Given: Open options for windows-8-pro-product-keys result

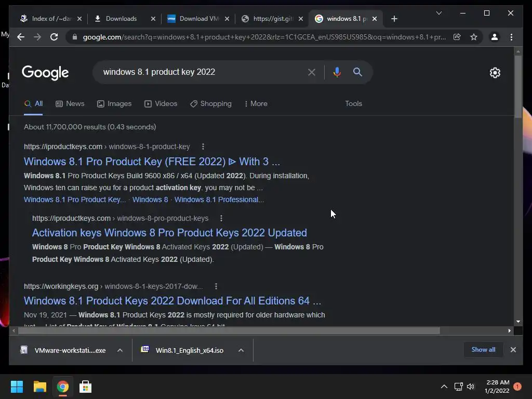Looking at the screenshot, I should click(x=221, y=218).
